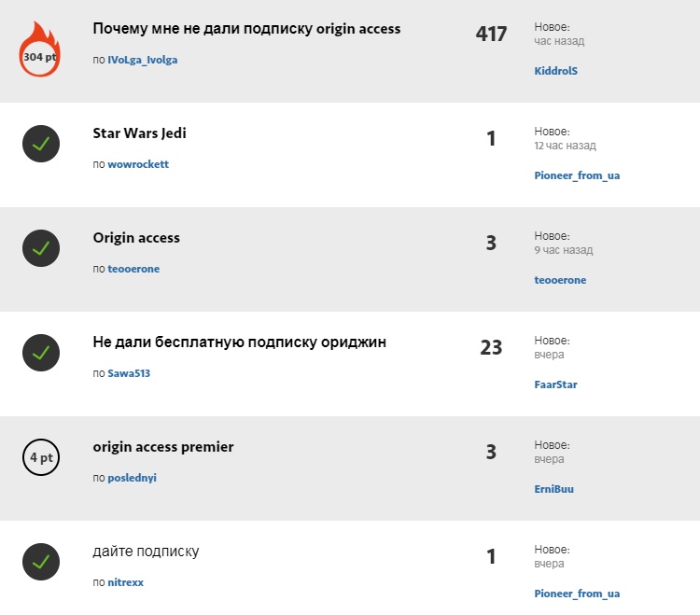
Task: View author profile Sawa513
Action: coord(129,373)
